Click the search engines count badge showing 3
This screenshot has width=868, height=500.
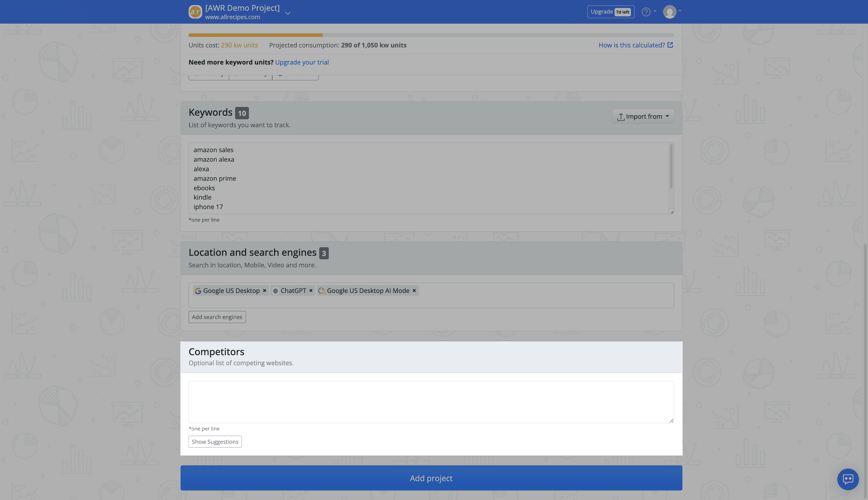(x=324, y=253)
